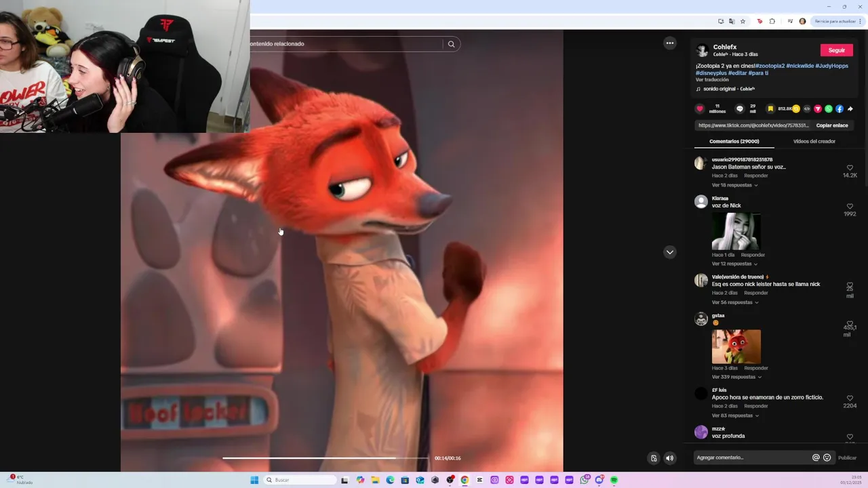
Task: Select the Comentarios (29000) tab
Action: (x=734, y=142)
